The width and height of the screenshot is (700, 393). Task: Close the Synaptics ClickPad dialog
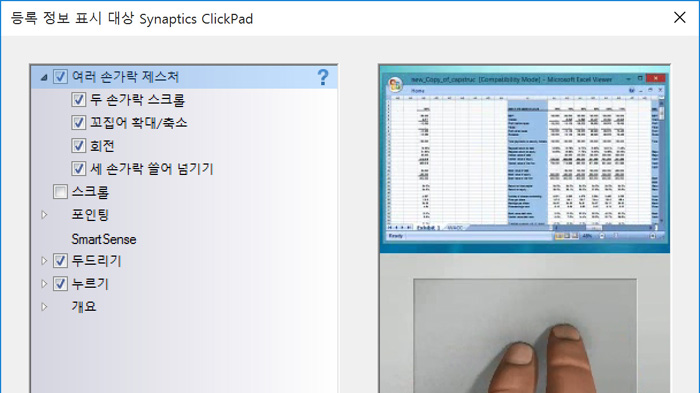click(x=679, y=17)
